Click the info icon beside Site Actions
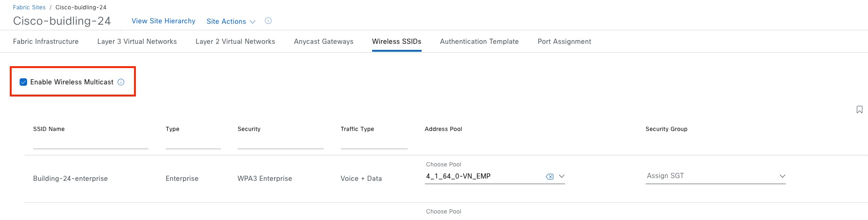Viewport: 868px width, 220px height. 268,21
